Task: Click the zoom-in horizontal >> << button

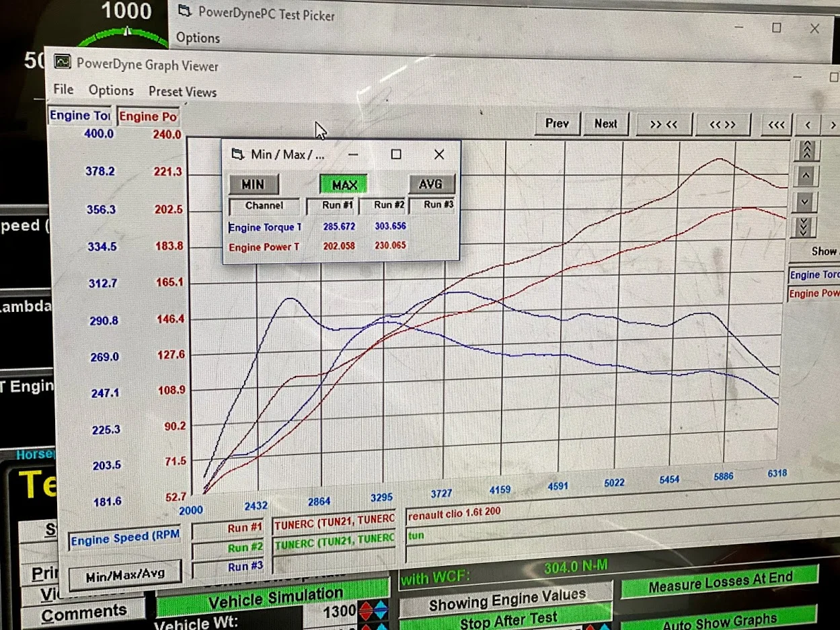Action: 662,124
